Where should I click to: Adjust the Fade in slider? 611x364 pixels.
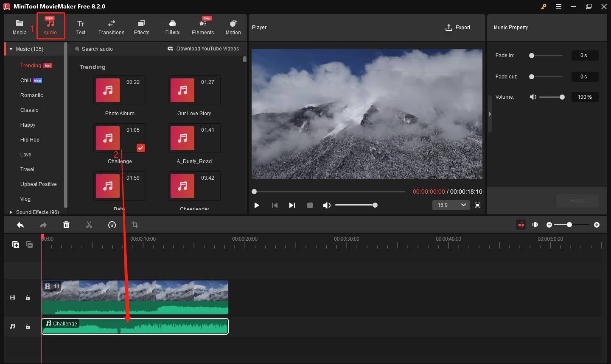click(546, 56)
